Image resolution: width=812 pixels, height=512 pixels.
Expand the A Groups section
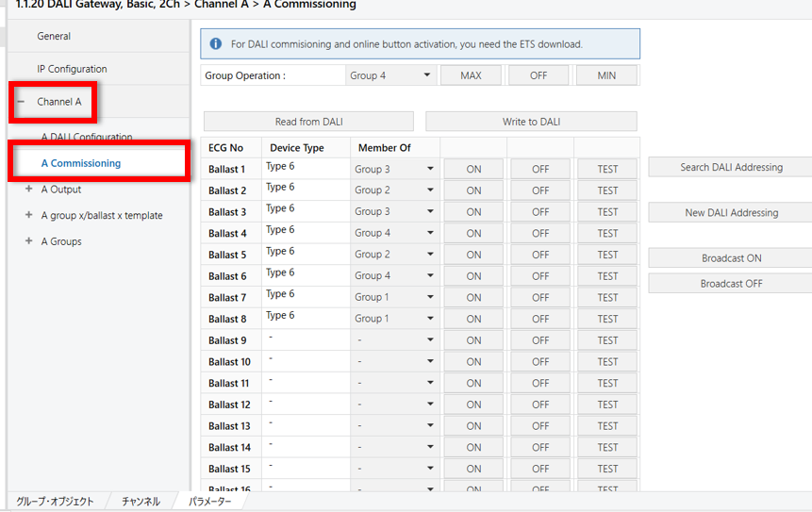click(x=29, y=241)
